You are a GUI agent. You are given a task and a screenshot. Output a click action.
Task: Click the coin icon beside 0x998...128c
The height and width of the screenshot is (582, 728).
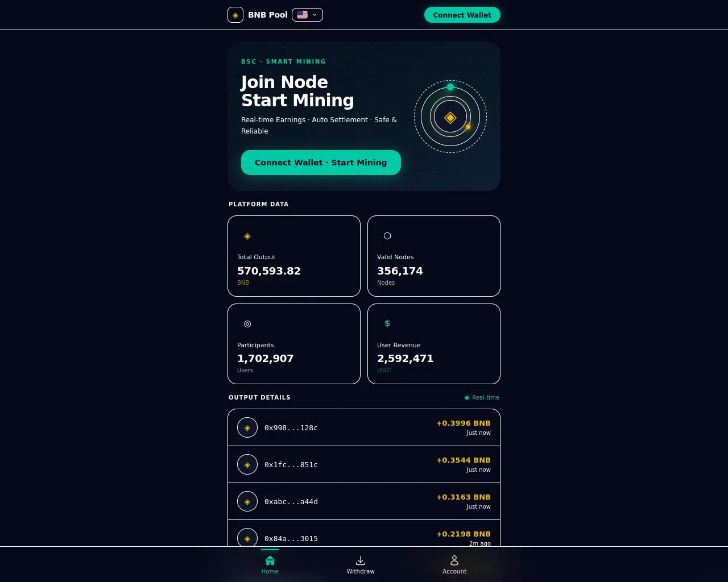click(247, 427)
